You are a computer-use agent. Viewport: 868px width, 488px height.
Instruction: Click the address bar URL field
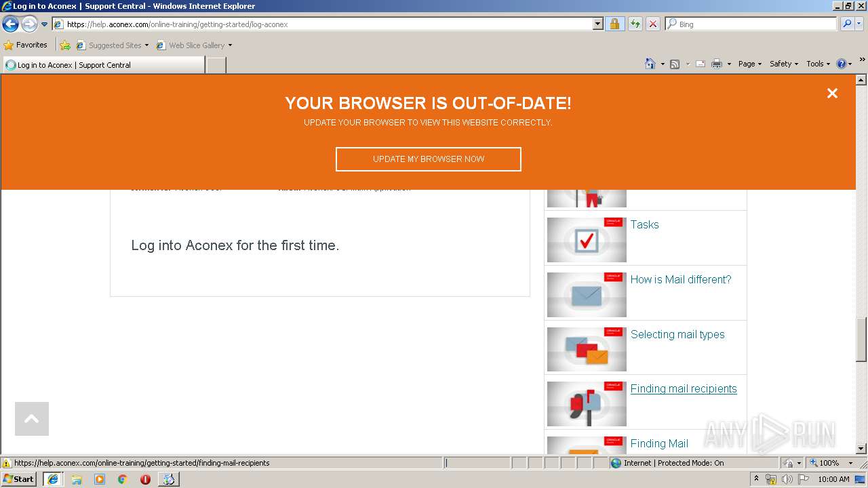[322, 24]
